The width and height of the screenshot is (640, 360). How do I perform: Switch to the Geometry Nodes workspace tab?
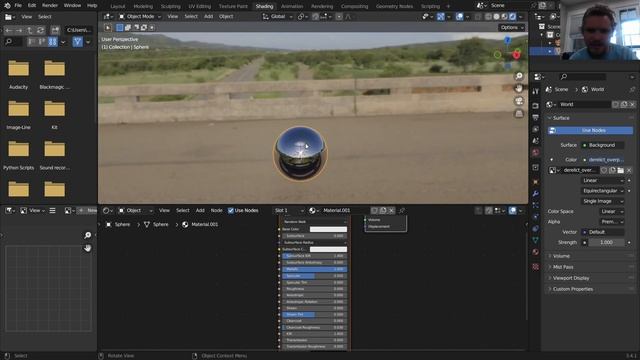(394, 6)
